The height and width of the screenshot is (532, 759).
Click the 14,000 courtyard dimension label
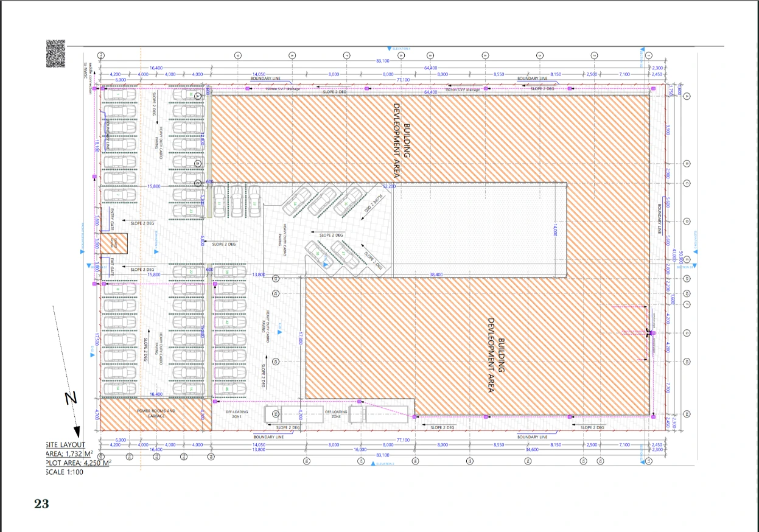point(555,231)
